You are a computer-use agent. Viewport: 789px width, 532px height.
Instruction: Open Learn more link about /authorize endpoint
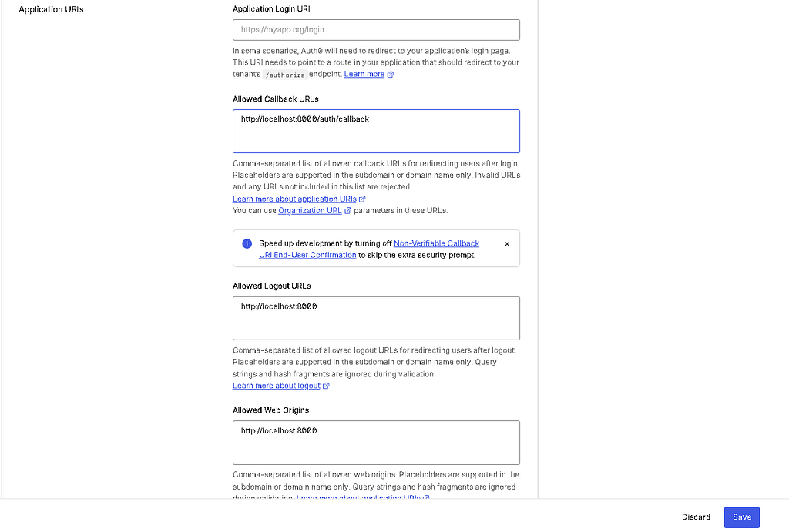pyautogui.click(x=364, y=74)
